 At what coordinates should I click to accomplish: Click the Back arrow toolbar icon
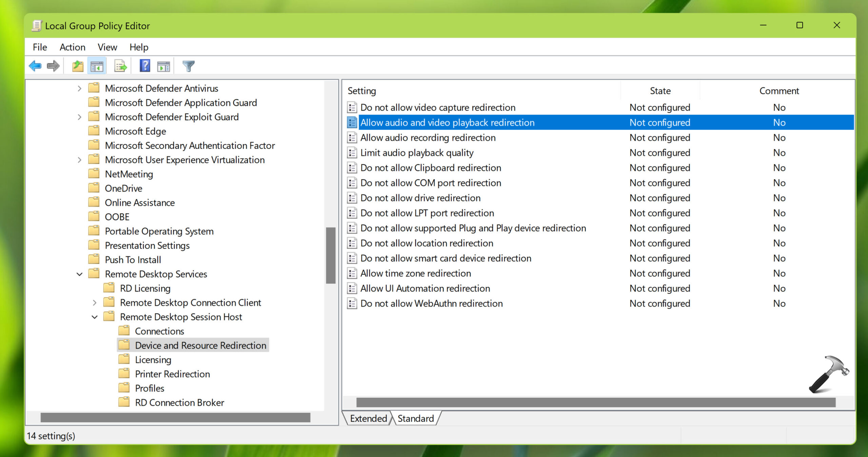tap(35, 66)
